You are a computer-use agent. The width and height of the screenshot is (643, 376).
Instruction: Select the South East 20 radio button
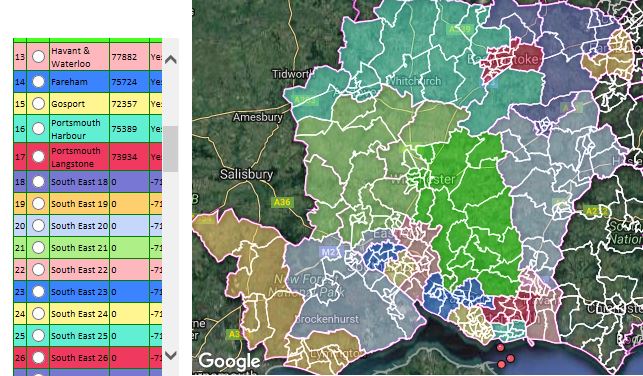[38, 226]
